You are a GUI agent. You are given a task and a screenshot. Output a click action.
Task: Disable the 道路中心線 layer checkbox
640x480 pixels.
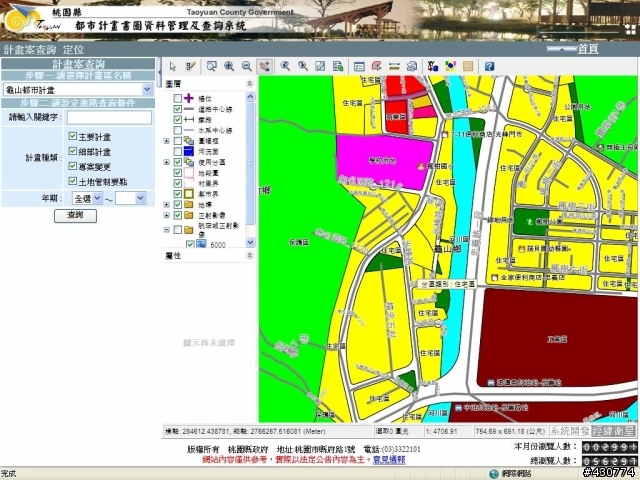(178, 109)
